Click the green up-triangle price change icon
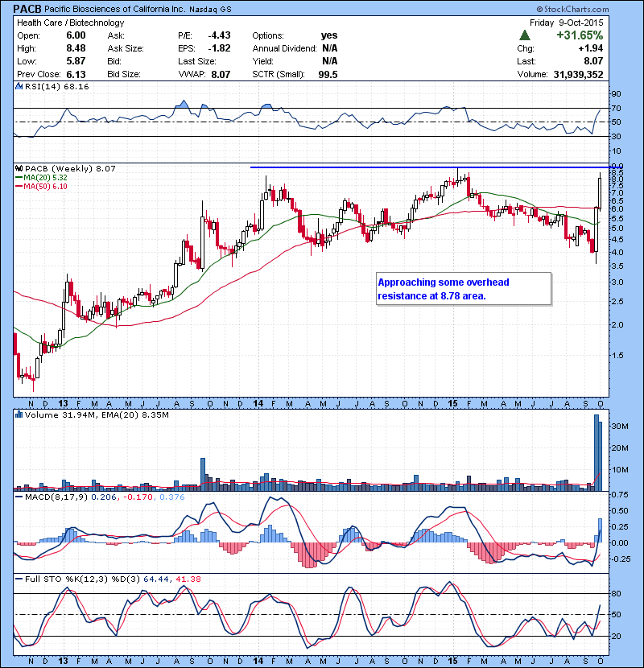The height and width of the screenshot is (668, 644). (525, 35)
